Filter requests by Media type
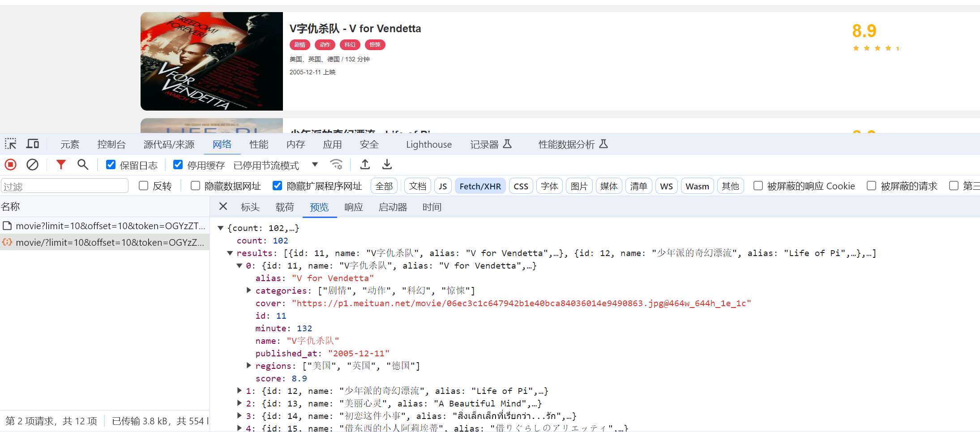 point(609,186)
